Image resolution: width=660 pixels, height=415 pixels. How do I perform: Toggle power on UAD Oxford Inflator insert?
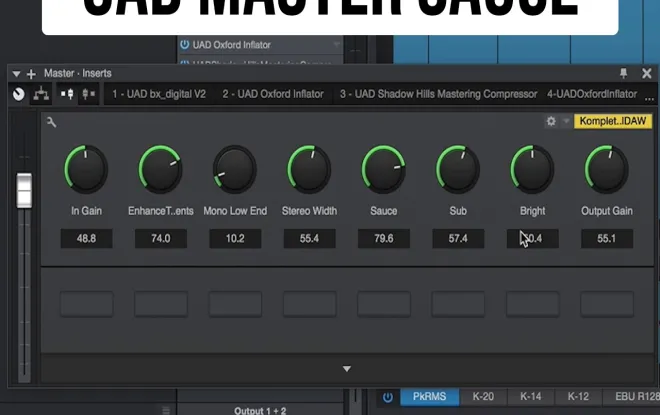[x=184, y=45]
